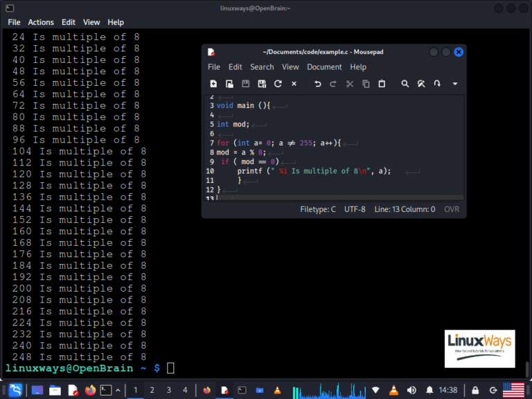Viewport: 532px width, 399px height.
Task: Click the Mousepad window title bar icon
Action: 211,52
